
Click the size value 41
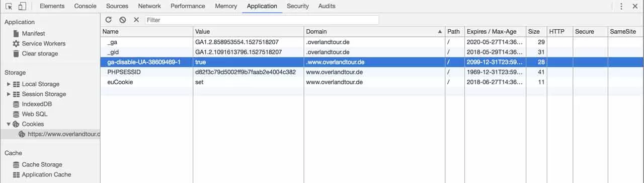[541, 72]
